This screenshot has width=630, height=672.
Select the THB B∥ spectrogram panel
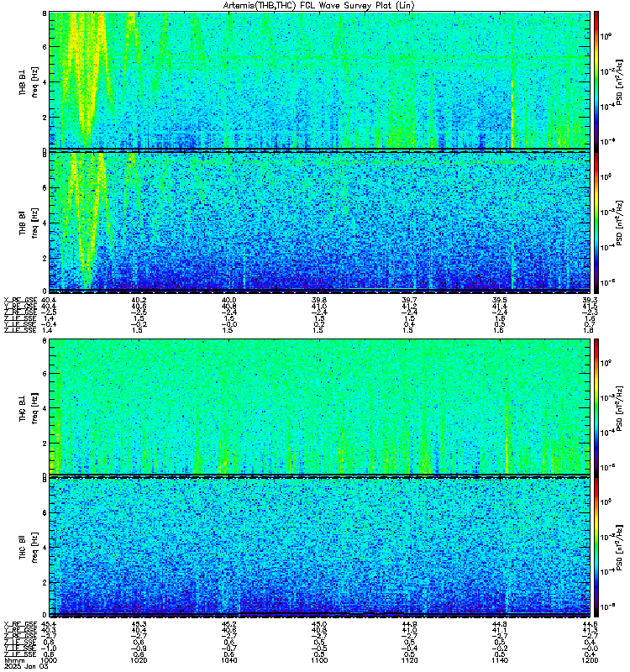pos(319,221)
